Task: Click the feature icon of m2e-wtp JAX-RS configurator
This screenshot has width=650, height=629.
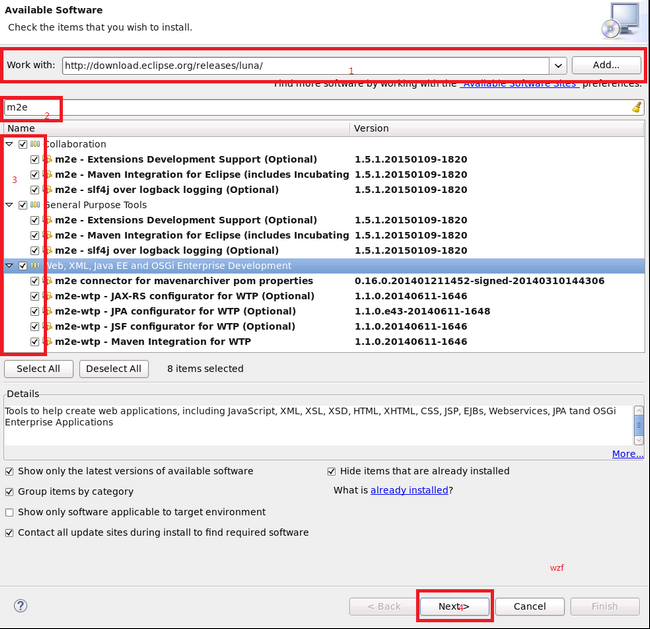Action: (48, 296)
